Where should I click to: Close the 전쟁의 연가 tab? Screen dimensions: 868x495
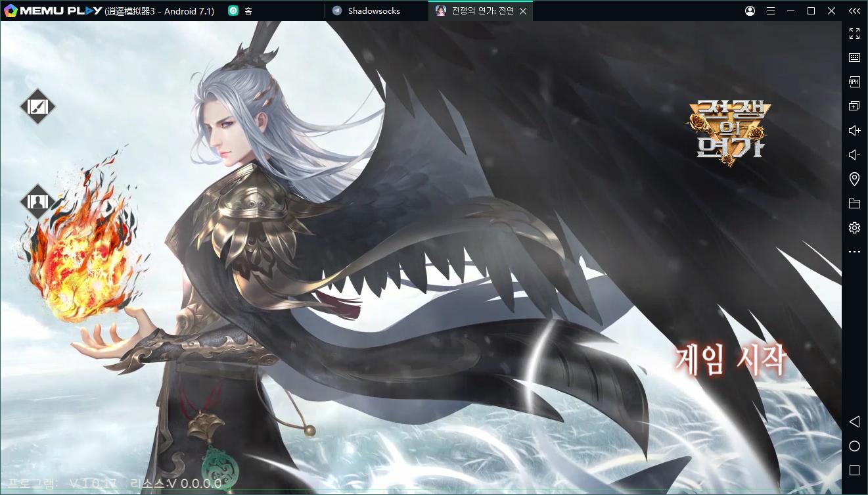point(523,11)
